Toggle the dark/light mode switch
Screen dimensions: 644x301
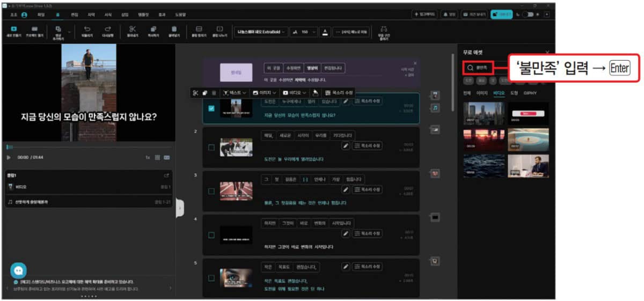[528, 14]
